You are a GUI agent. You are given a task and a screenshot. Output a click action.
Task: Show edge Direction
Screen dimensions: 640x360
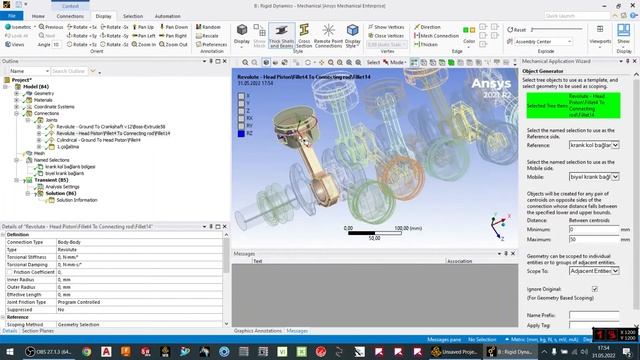[x=427, y=27]
